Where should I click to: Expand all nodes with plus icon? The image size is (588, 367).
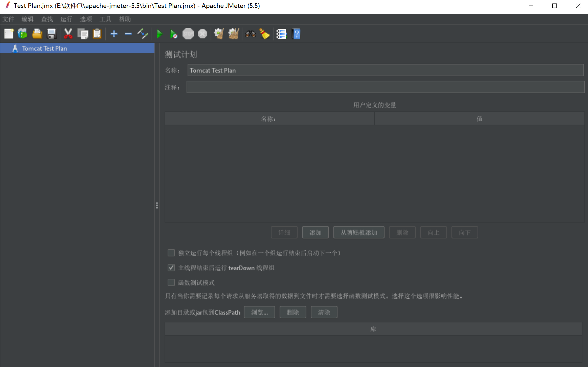click(x=114, y=34)
